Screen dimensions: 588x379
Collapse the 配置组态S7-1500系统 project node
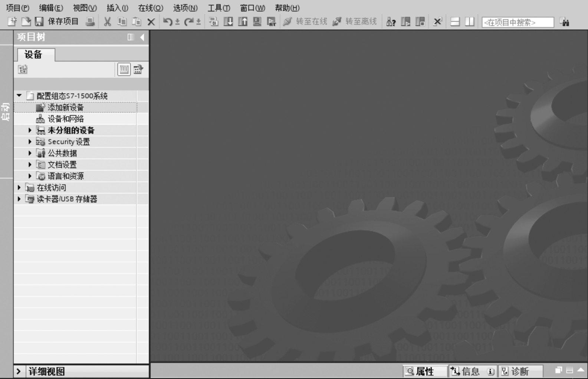pos(19,96)
